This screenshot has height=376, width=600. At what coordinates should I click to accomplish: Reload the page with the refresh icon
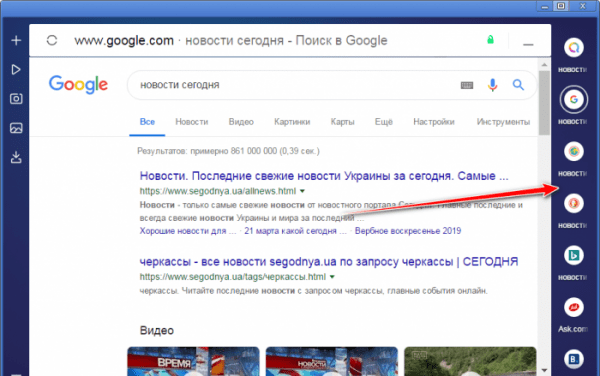[52, 40]
